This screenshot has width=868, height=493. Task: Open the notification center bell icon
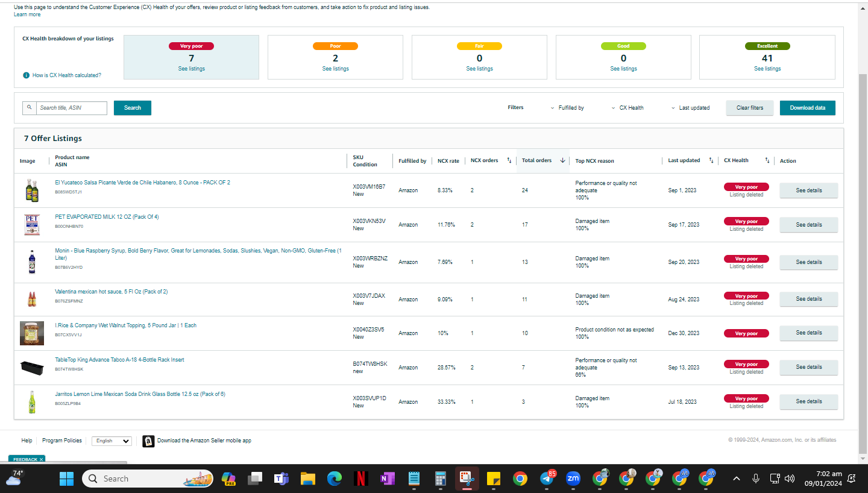[x=852, y=479]
